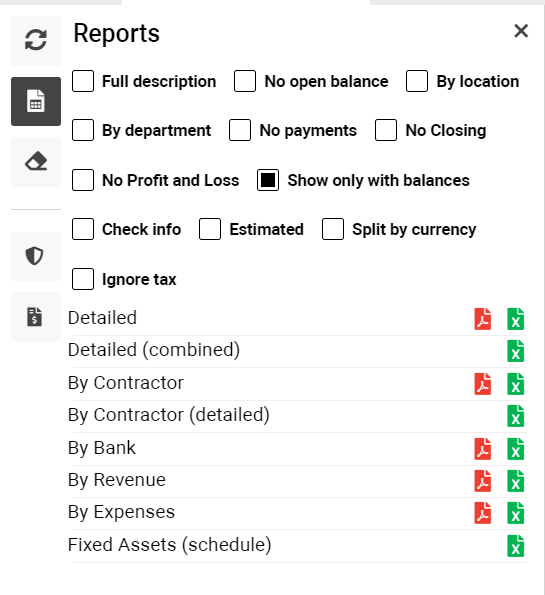
Task: Click the By Expenses report label
Action: pyautogui.click(x=121, y=512)
